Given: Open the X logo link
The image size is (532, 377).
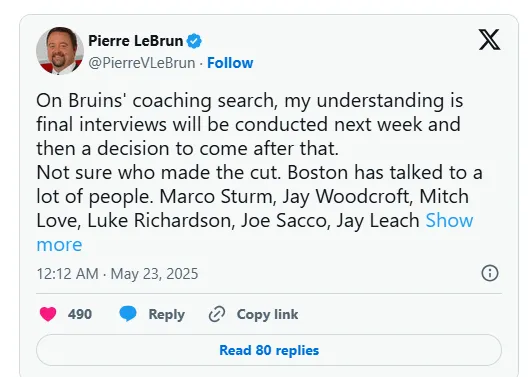Looking at the screenshot, I should [489, 40].
